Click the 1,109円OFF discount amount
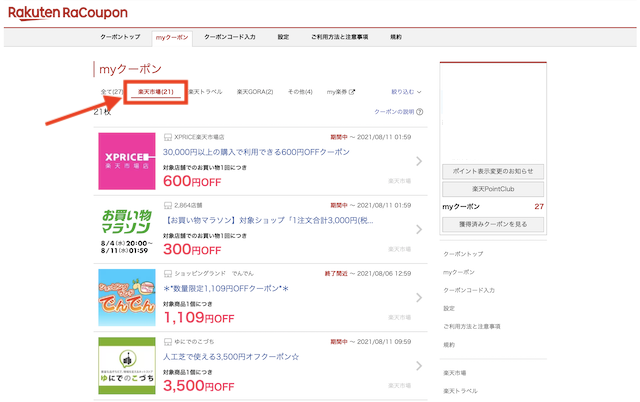Screen dimensions: 640x402 [199, 318]
